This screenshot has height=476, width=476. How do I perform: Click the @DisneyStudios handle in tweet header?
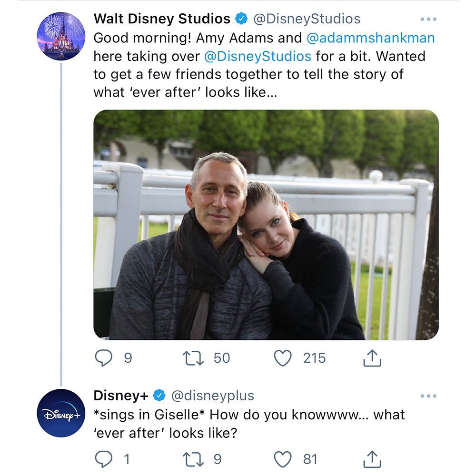307,19
